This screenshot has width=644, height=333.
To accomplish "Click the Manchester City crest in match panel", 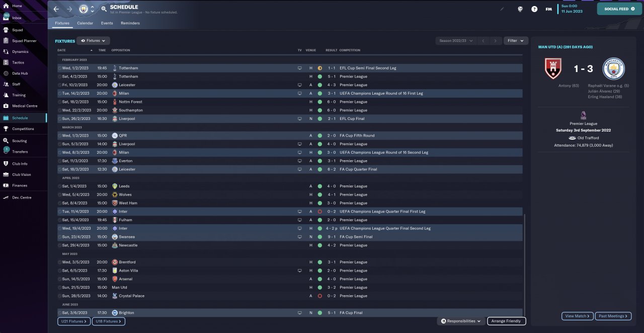I will 613,69.
